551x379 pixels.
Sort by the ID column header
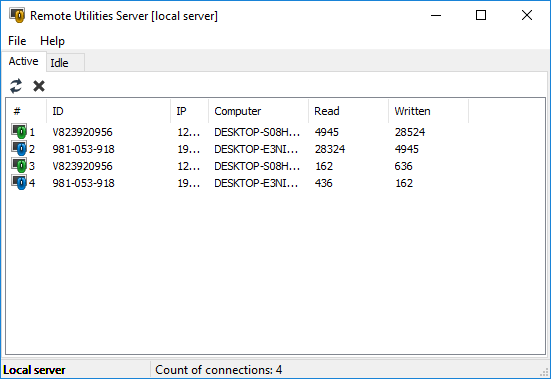click(108, 111)
